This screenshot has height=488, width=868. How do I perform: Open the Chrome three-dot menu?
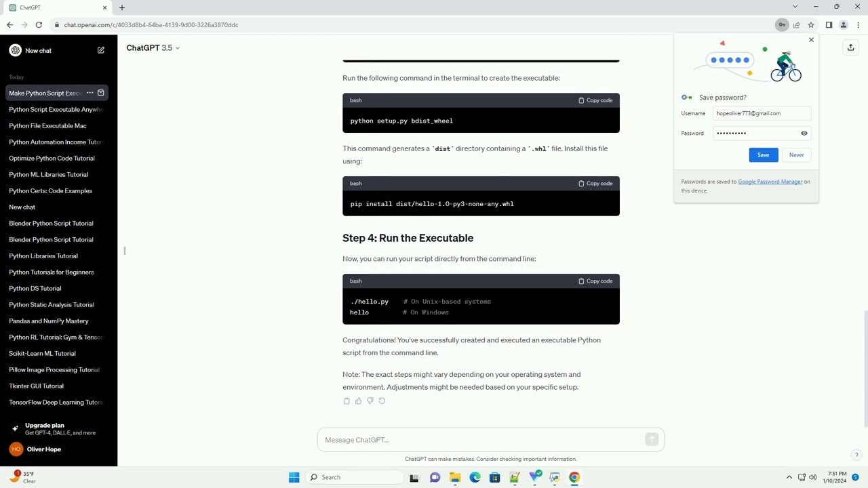click(x=859, y=25)
